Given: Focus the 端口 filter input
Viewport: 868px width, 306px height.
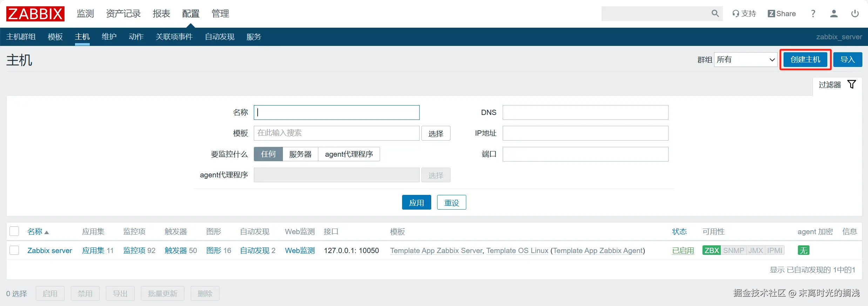Looking at the screenshot, I should 585,154.
